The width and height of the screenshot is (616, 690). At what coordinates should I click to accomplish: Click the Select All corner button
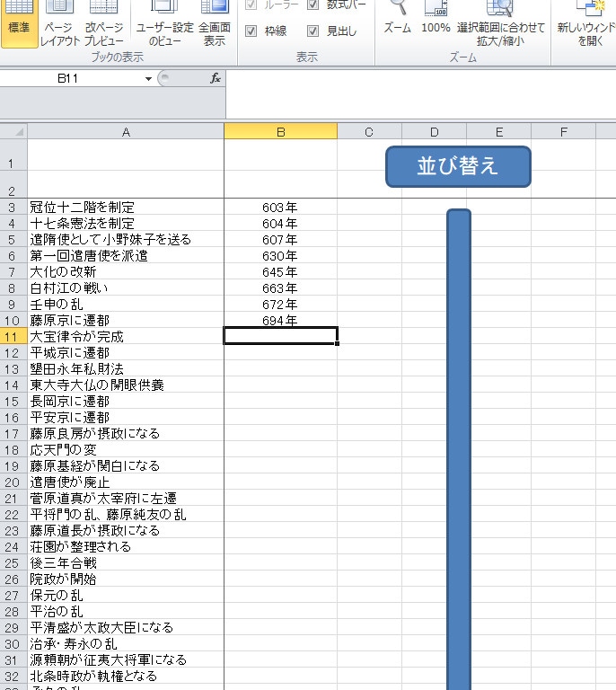tap(14, 131)
